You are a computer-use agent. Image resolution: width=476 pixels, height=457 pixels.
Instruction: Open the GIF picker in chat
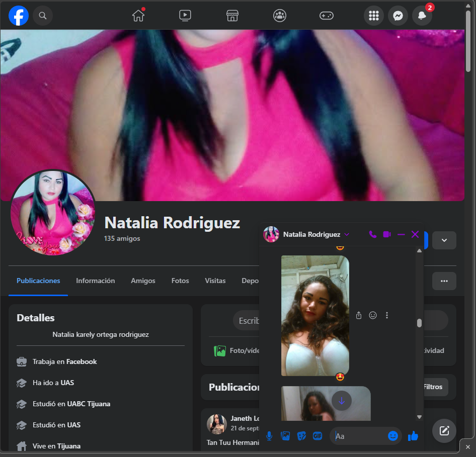pyautogui.click(x=318, y=436)
